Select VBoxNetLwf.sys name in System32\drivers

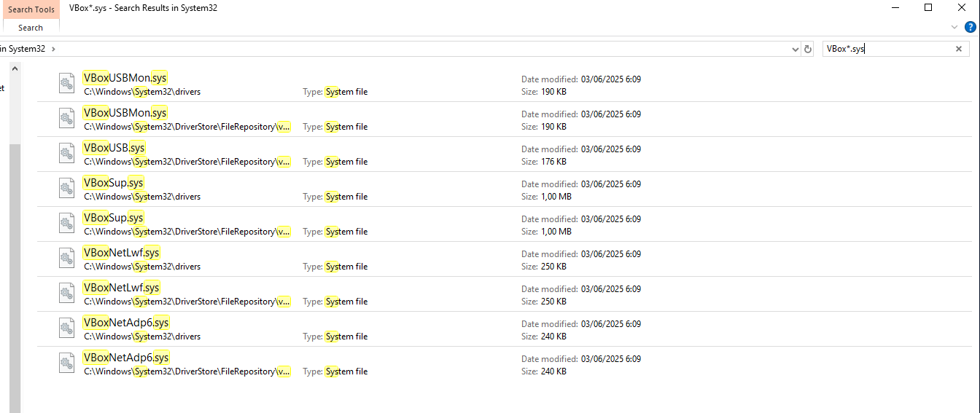tap(122, 253)
